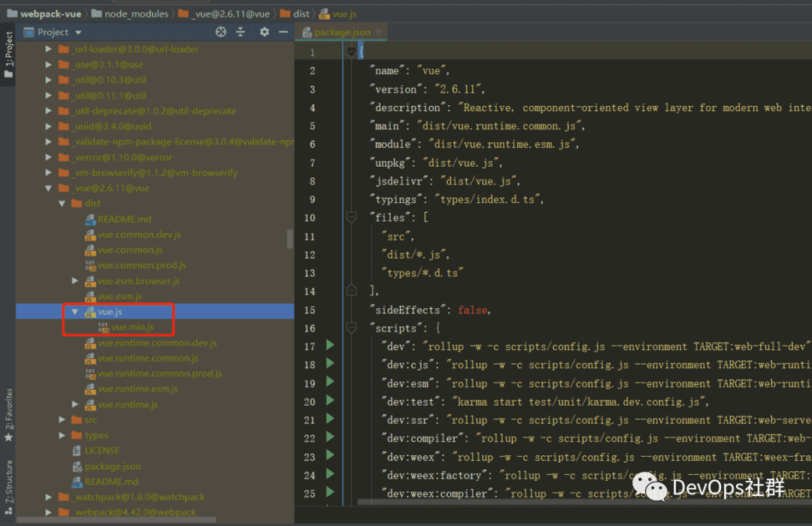Click the Collapse All icon in Project panel
Viewport: 812px width, 526px height.
(241, 32)
